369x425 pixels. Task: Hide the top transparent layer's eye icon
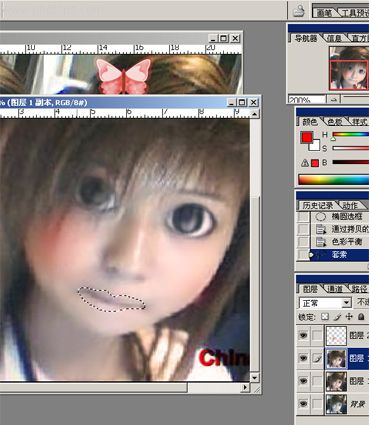[x=303, y=335]
